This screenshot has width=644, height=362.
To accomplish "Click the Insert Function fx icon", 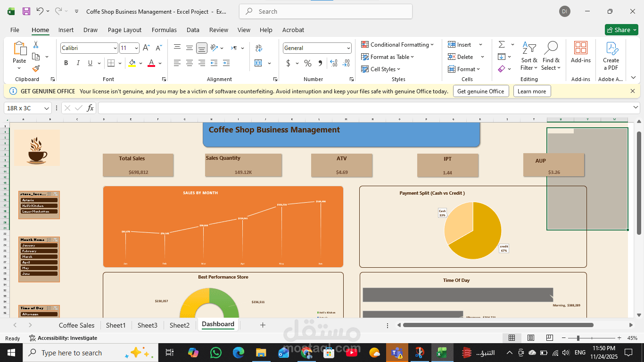I will pos(90,108).
